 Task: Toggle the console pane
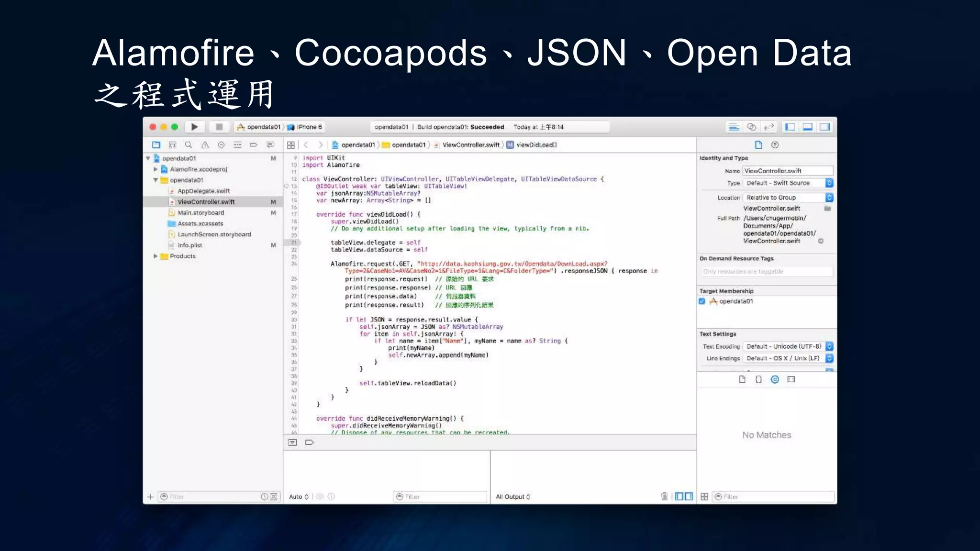[689, 496]
